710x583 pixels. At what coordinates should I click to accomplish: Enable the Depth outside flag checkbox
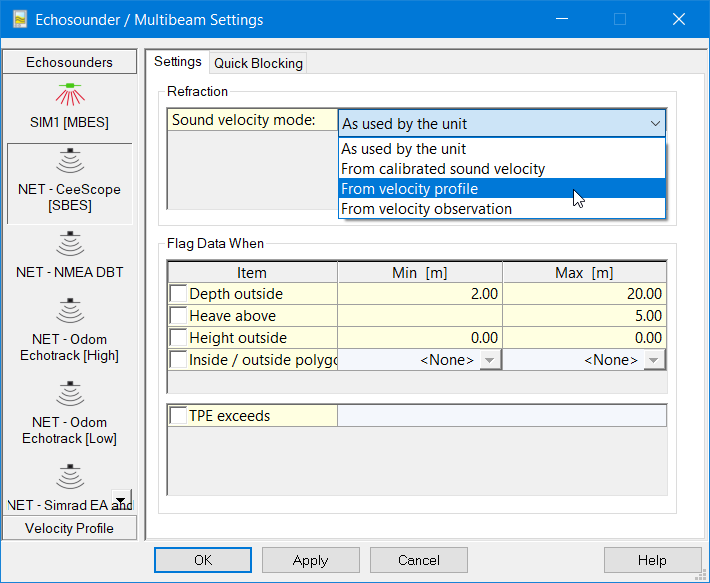click(178, 294)
